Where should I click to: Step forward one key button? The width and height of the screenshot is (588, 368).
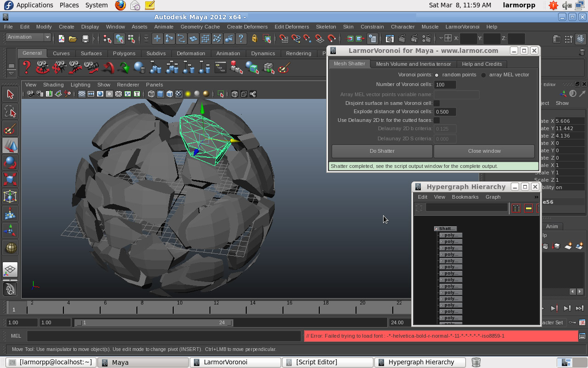554,308
